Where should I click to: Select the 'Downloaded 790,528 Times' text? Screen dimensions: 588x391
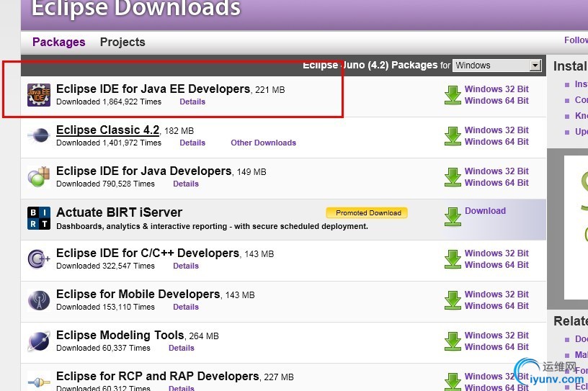coord(105,184)
